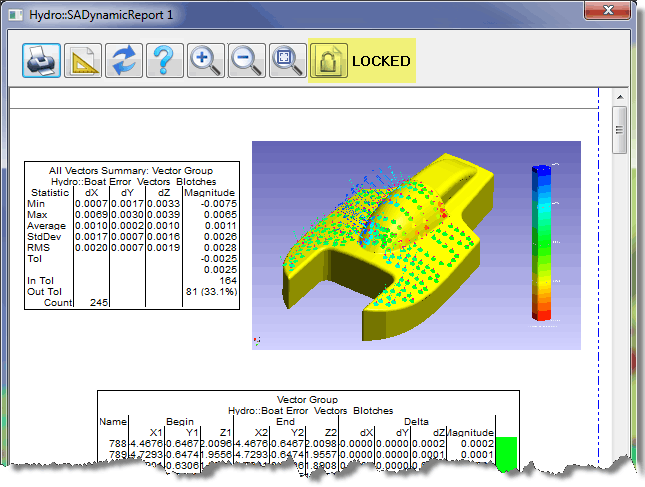Viewport: 645px width, 487px height.
Task: Select vector row name 789
Action: pos(118,455)
